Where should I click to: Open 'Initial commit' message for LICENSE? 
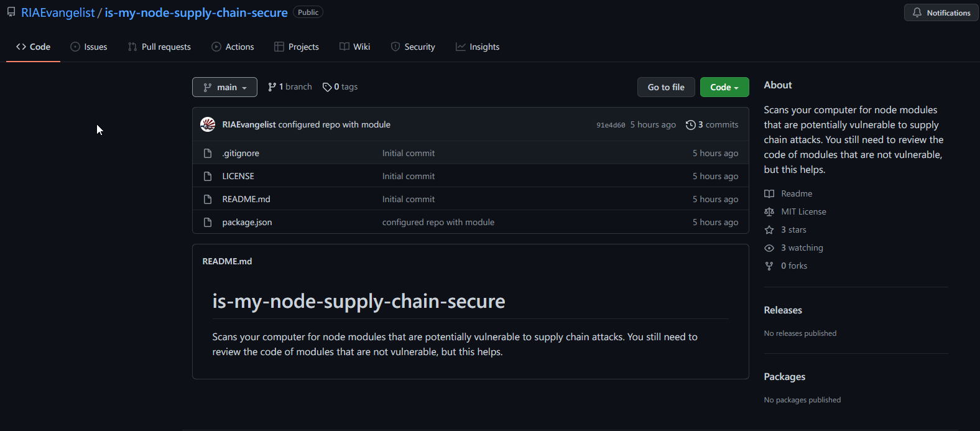click(409, 176)
